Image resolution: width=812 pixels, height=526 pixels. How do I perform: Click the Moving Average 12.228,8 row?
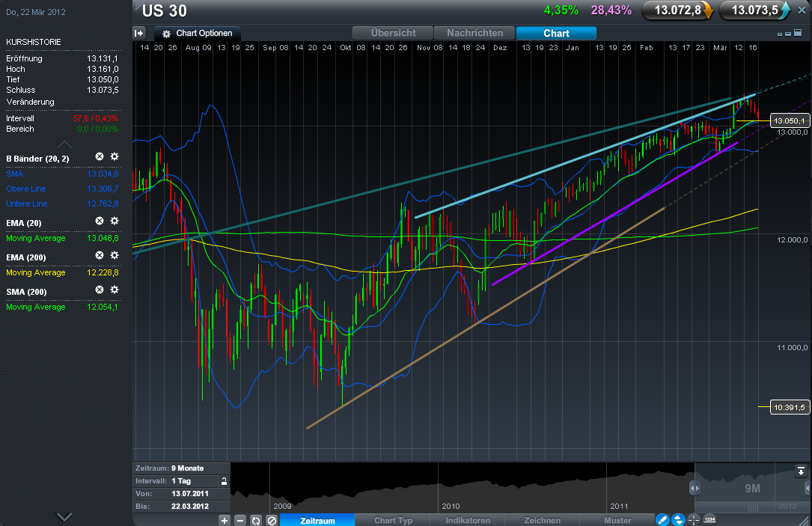62,272
